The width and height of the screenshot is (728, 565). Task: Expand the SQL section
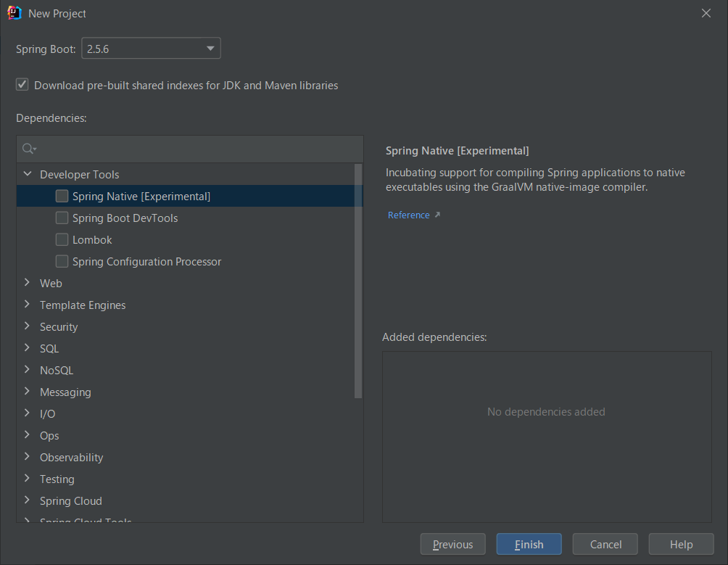[27, 348]
